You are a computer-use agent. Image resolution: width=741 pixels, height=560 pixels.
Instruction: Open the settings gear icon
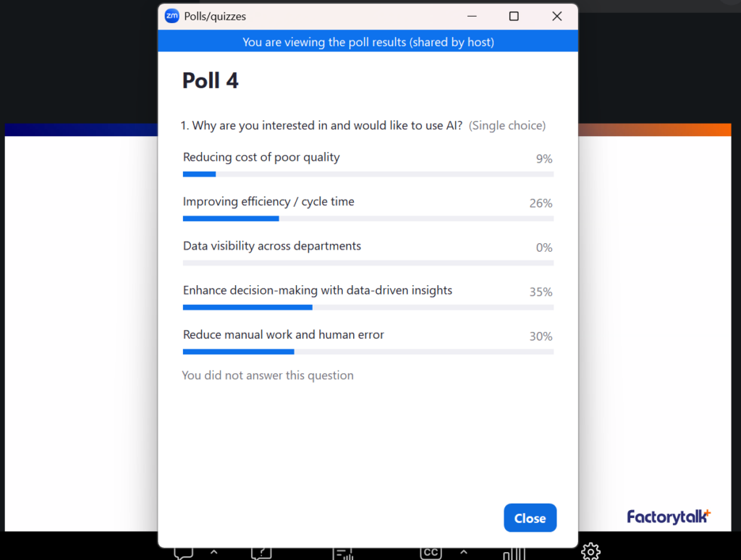click(x=590, y=552)
